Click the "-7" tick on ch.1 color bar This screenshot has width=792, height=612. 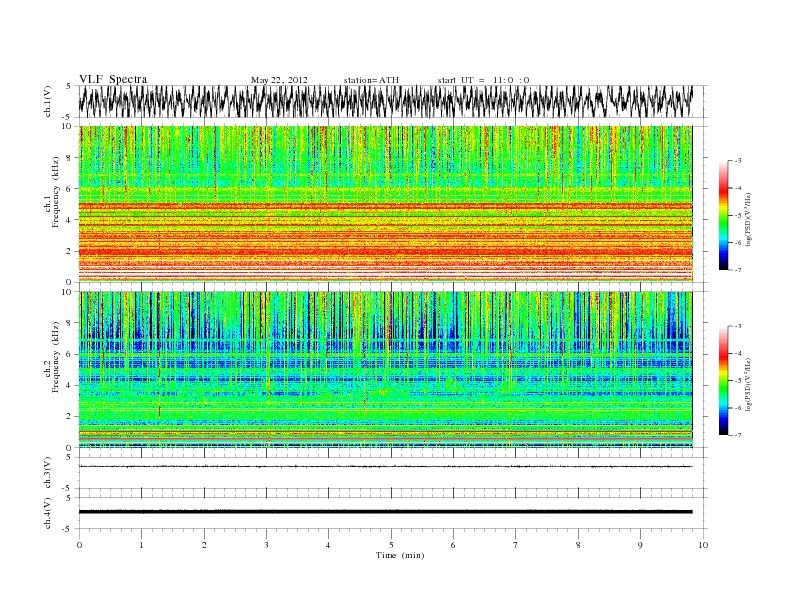[737, 270]
